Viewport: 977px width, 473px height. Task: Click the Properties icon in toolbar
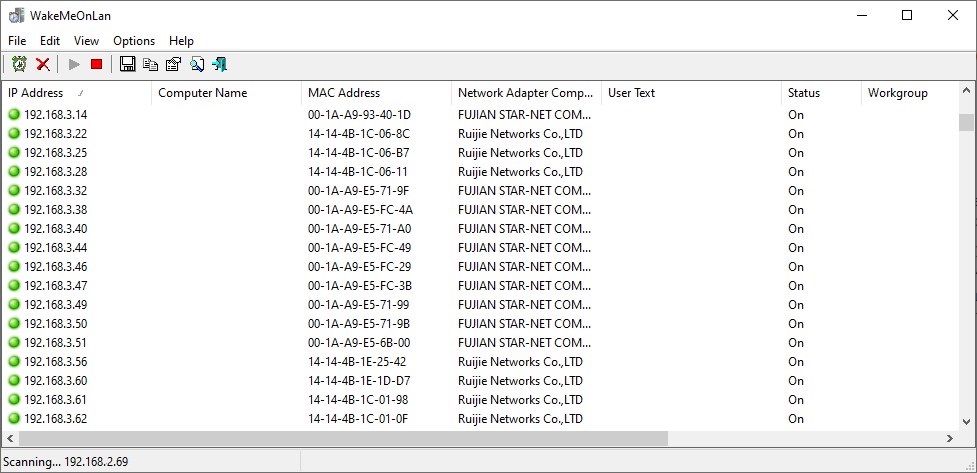pyautogui.click(x=173, y=64)
